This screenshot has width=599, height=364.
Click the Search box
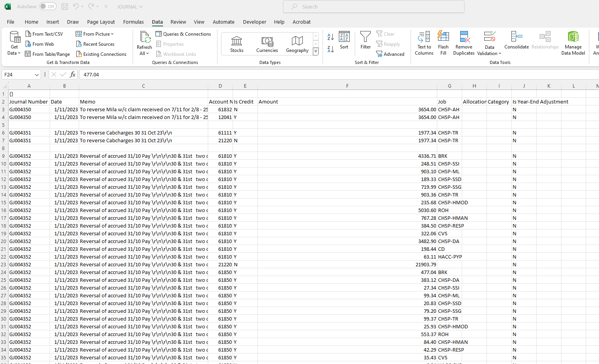coord(374,7)
